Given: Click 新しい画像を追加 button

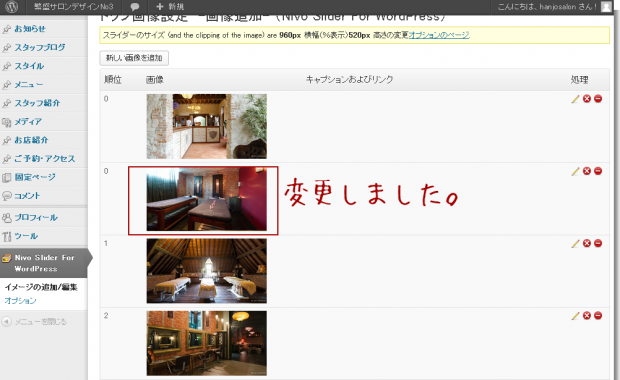Looking at the screenshot, I should (x=134, y=58).
